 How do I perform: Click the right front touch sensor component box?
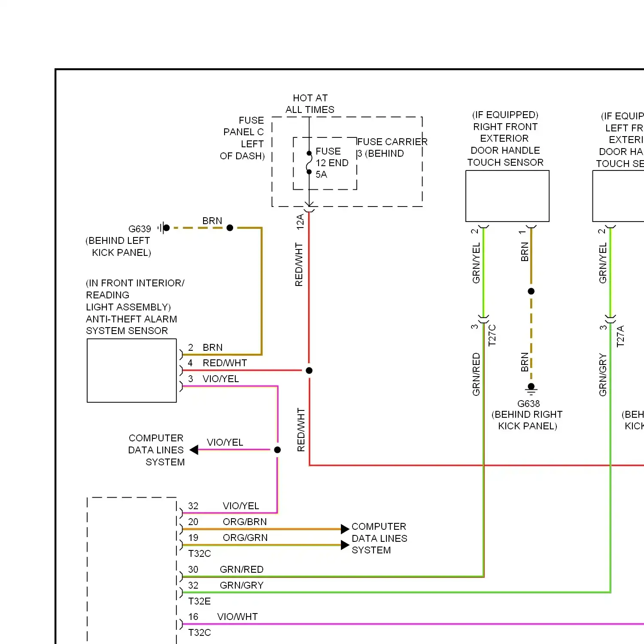507,196
